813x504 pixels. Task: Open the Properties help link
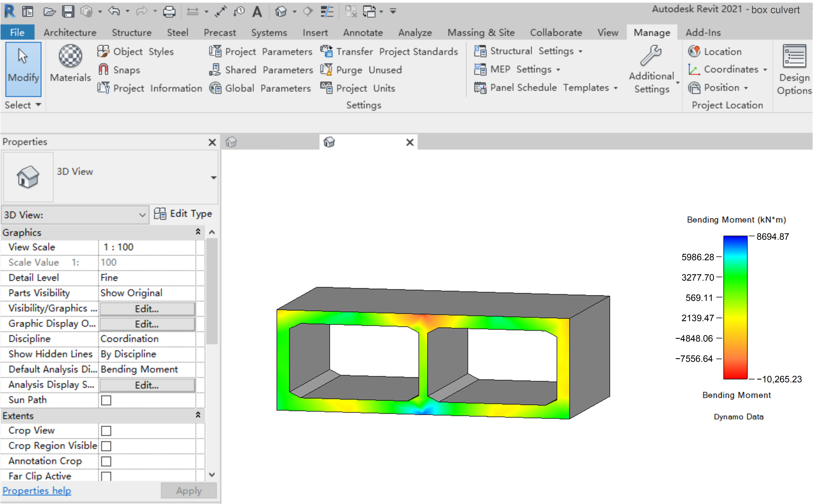(37, 491)
